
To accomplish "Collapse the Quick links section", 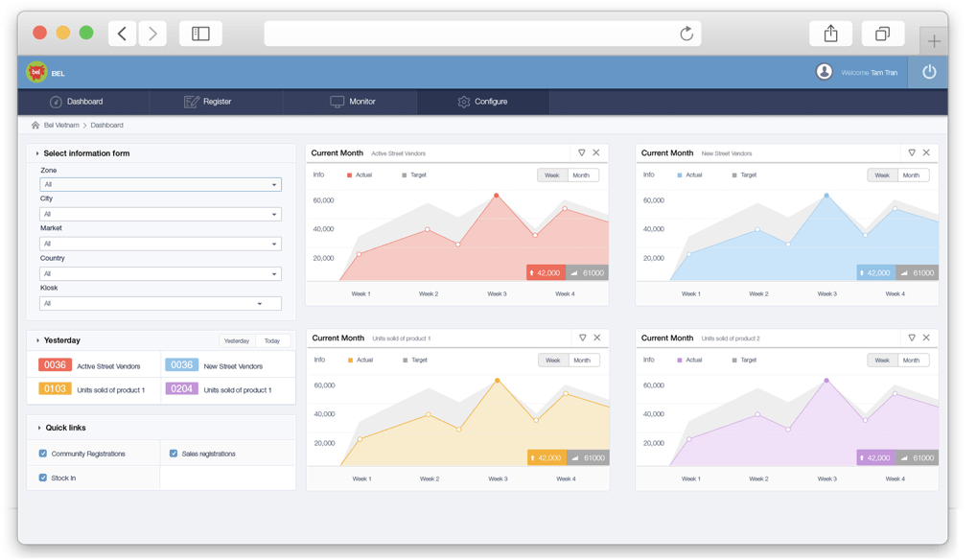I will (38, 428).
